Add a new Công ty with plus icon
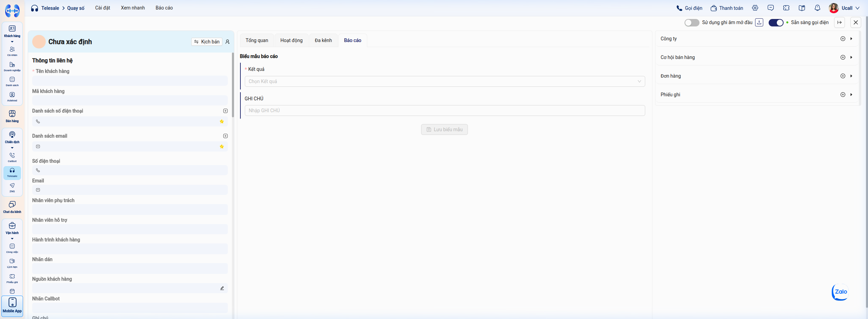The width and height of the screenshot is (868, 319). (x=843, y=39)
